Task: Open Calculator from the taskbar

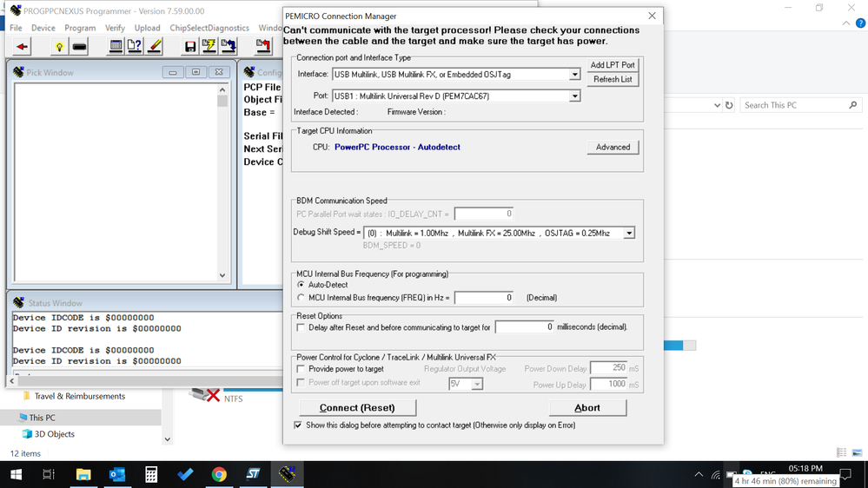Action: tap(150, 474)
